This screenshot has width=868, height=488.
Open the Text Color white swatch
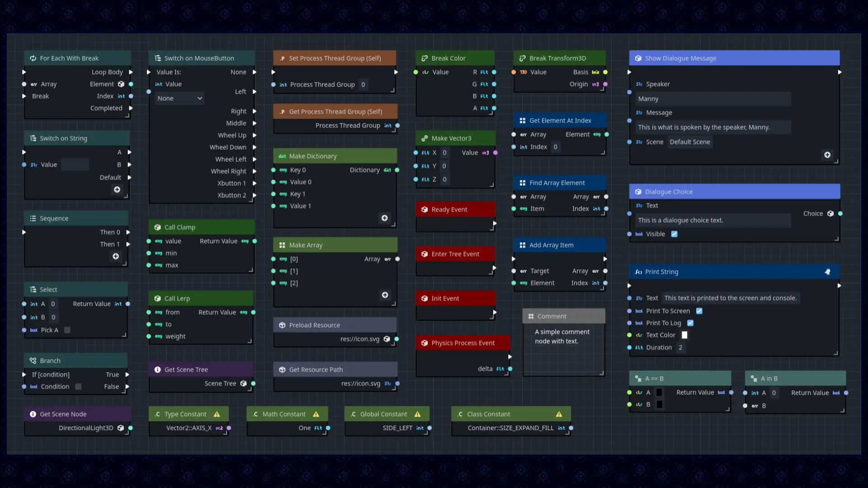click(x=684, y=335)
